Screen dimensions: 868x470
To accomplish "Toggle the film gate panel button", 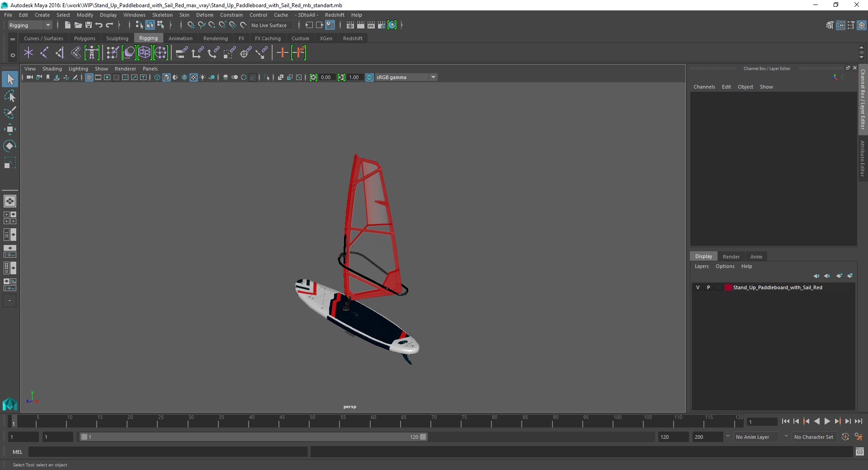I will coord(98,77).
